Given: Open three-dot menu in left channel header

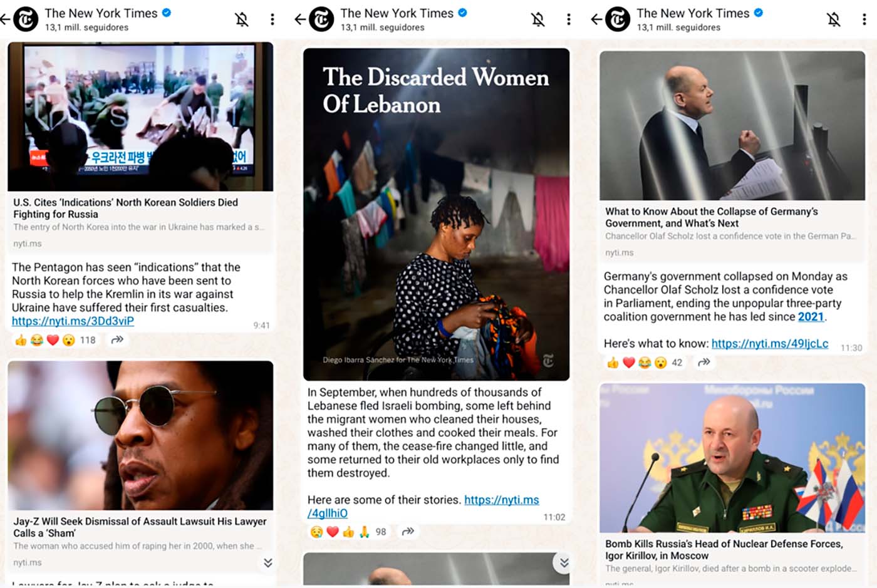Looking at the screenshot, I should click(272, 19).
